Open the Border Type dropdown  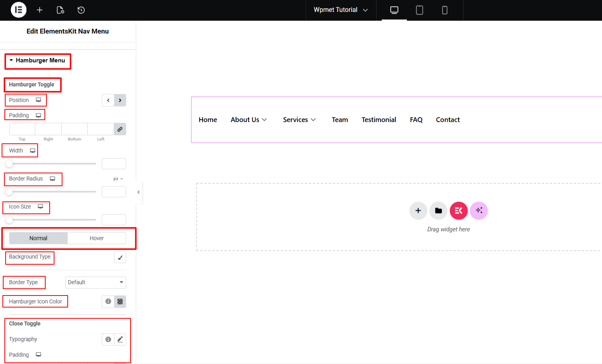(x=95, y=282)
